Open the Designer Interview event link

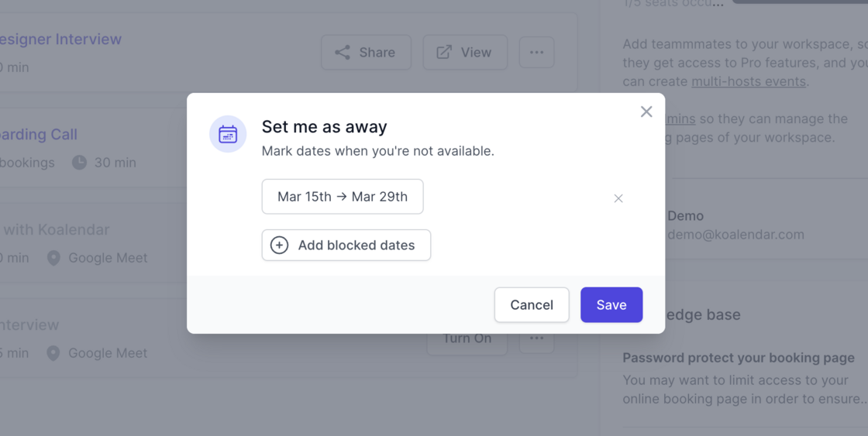coord(60,39)
